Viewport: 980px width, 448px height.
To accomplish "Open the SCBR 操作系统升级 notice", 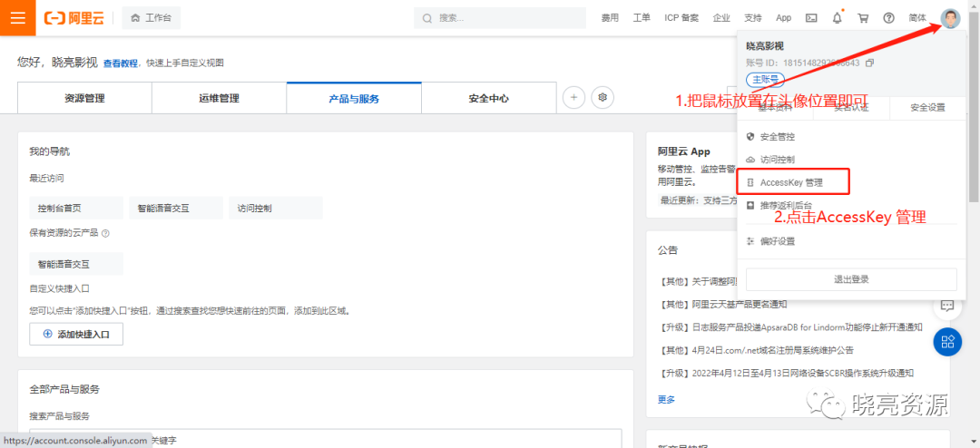I will [x=786, y=373].
